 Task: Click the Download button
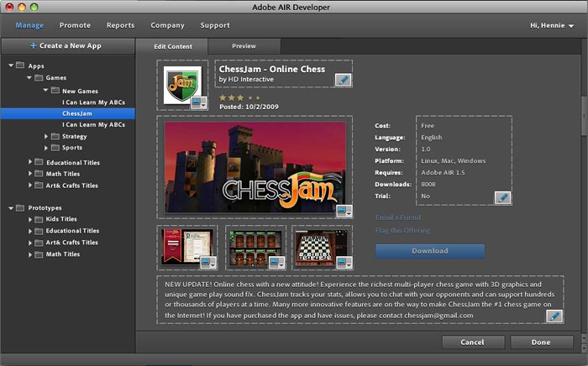point(430,251)
